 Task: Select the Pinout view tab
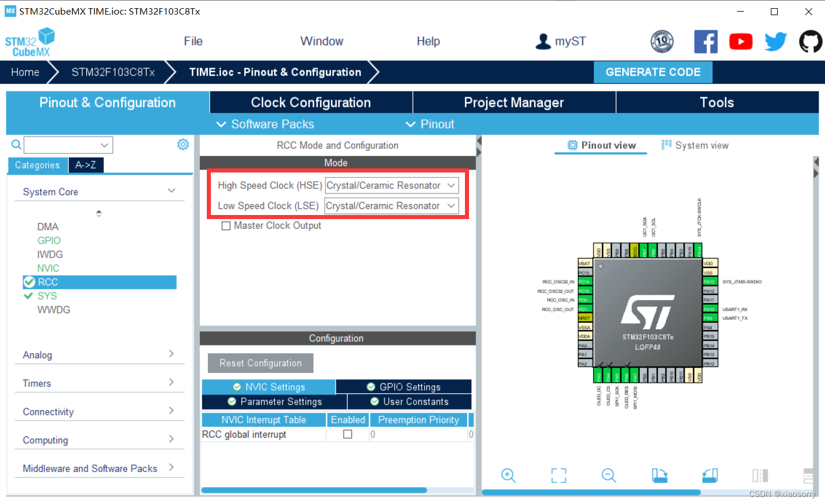[601, 145]
